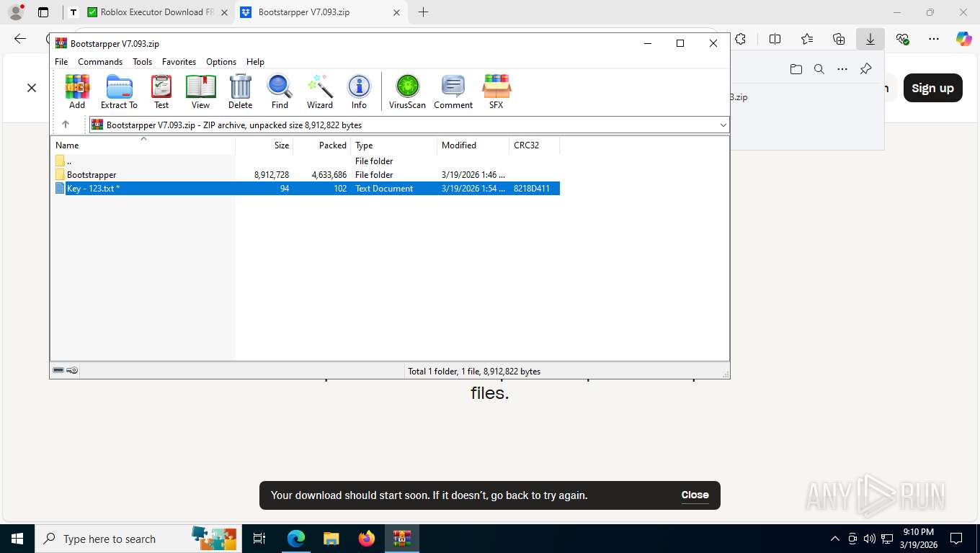This screenshot has width=980, height=553.
Task: Open the browser profile avatar
Action: (16, 12)
